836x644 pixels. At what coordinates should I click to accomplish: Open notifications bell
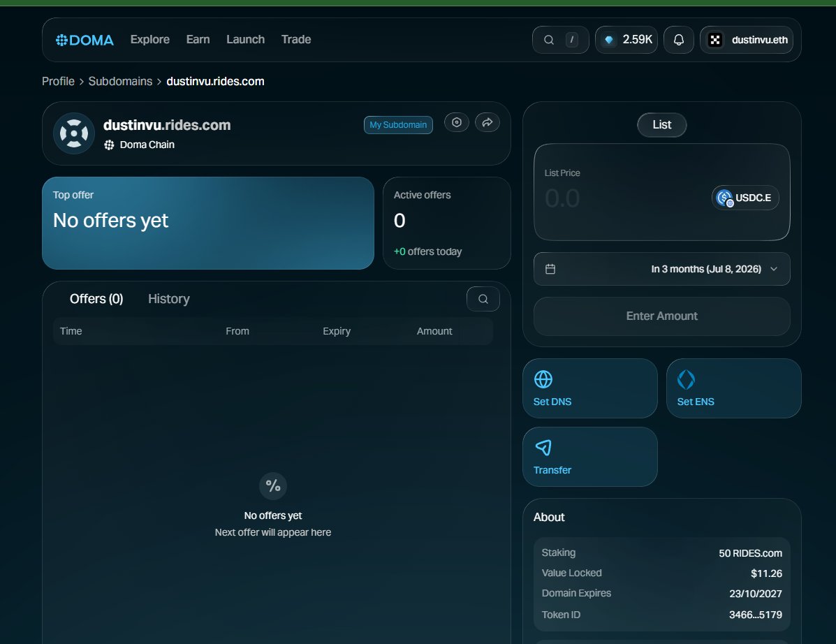point(679,40)
